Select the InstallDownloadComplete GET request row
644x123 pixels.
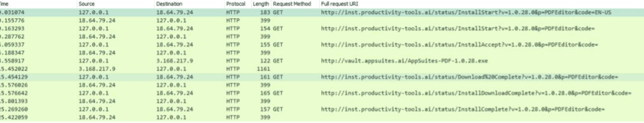[x=322, y=93]
